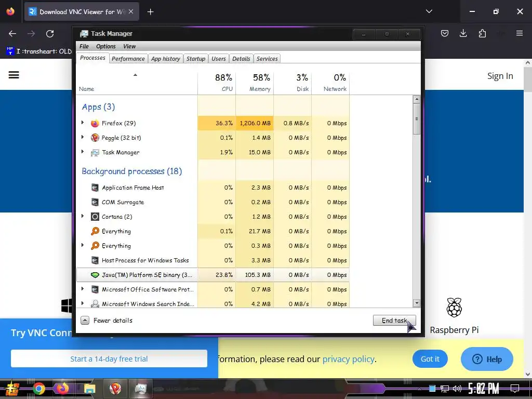The image size is (532, 399).
Task: Open the Firefox application hamburger menu
Action: 520,33
